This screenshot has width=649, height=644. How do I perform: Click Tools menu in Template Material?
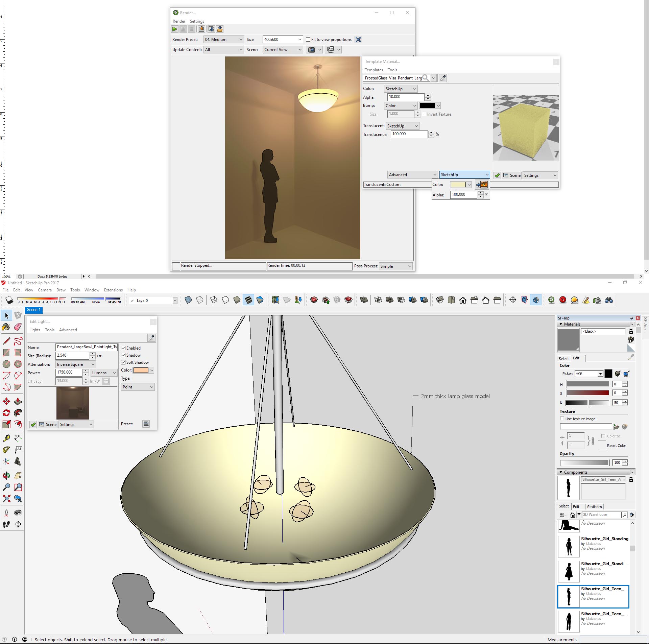coord(392,69)
